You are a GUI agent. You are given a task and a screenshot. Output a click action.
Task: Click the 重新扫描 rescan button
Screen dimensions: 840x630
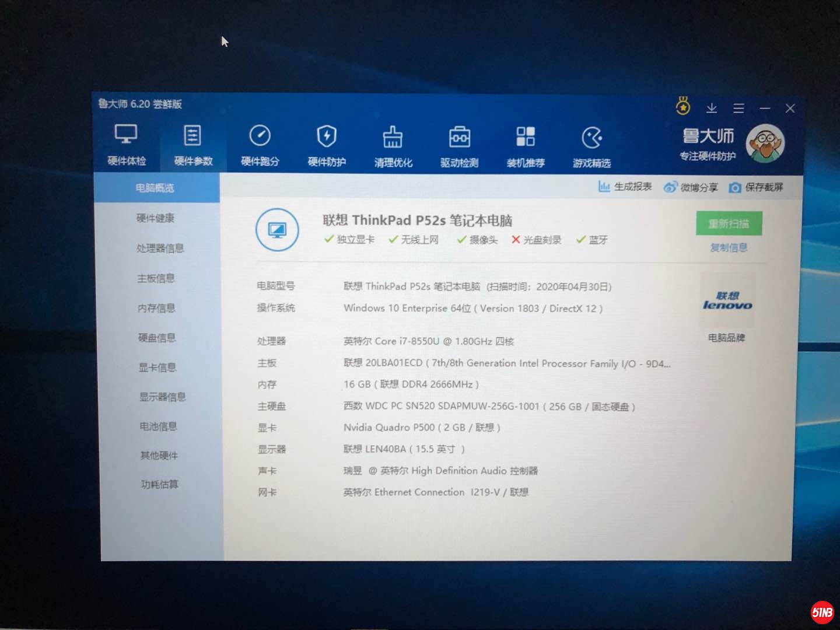pos(728,223)
